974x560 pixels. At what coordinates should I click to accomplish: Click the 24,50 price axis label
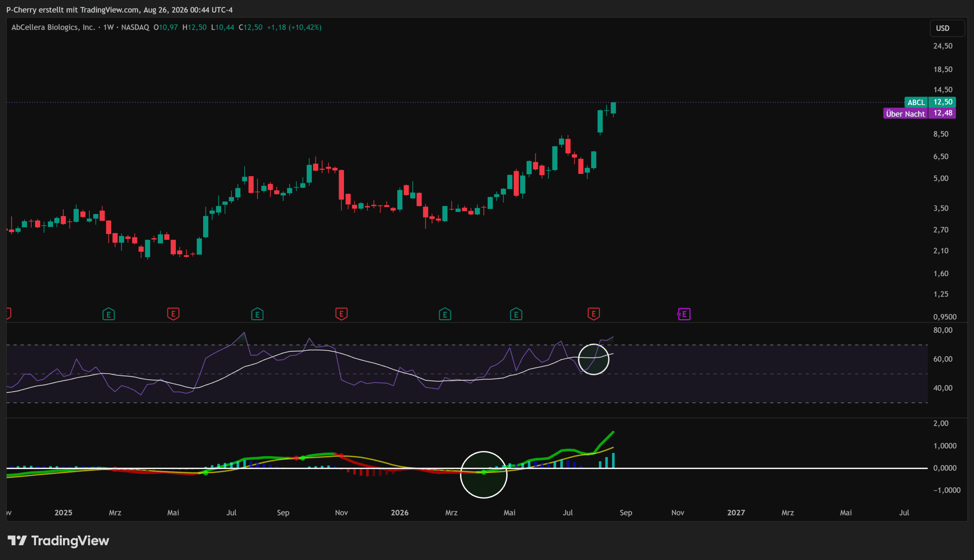coord(943,46)
